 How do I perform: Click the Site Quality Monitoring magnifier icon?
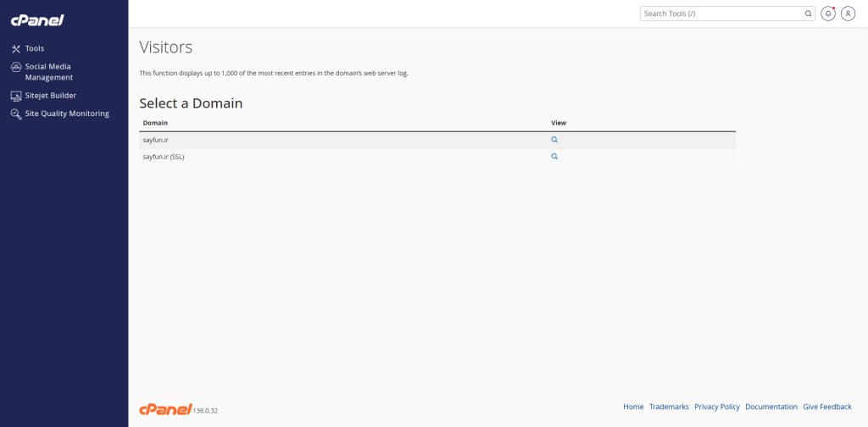(16, 114)
